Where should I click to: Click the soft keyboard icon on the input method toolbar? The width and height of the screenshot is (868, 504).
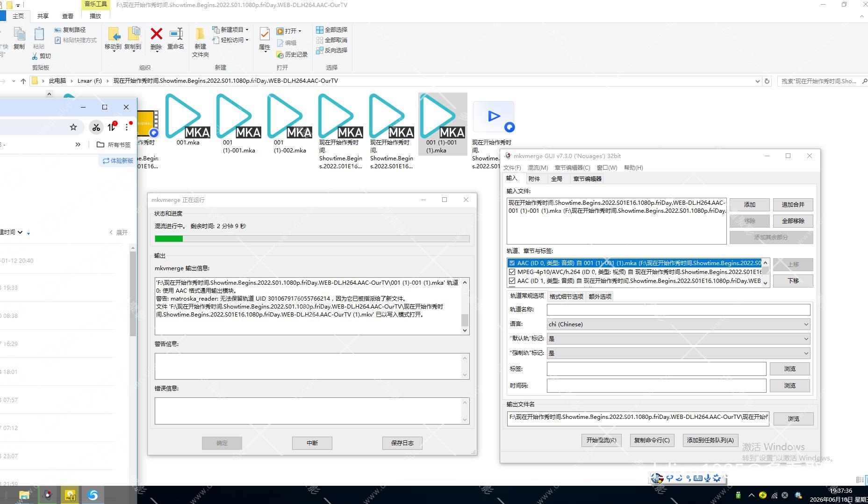(x=698, y=478)
